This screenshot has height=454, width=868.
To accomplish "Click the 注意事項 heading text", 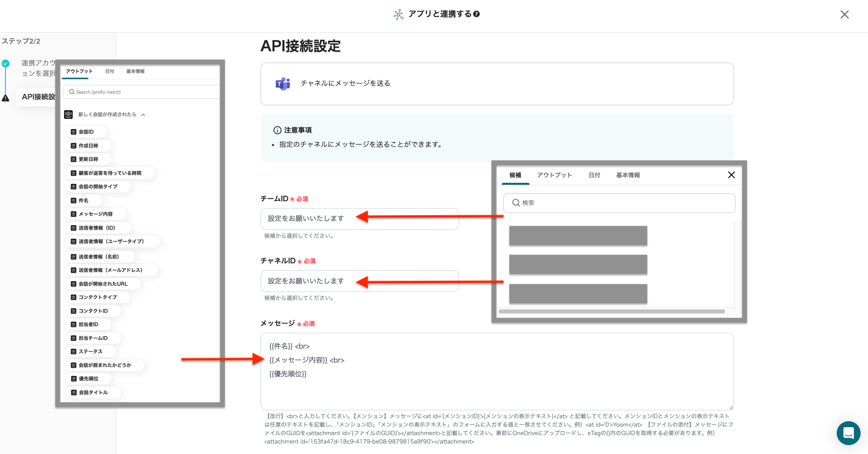I will pos(298,130).
